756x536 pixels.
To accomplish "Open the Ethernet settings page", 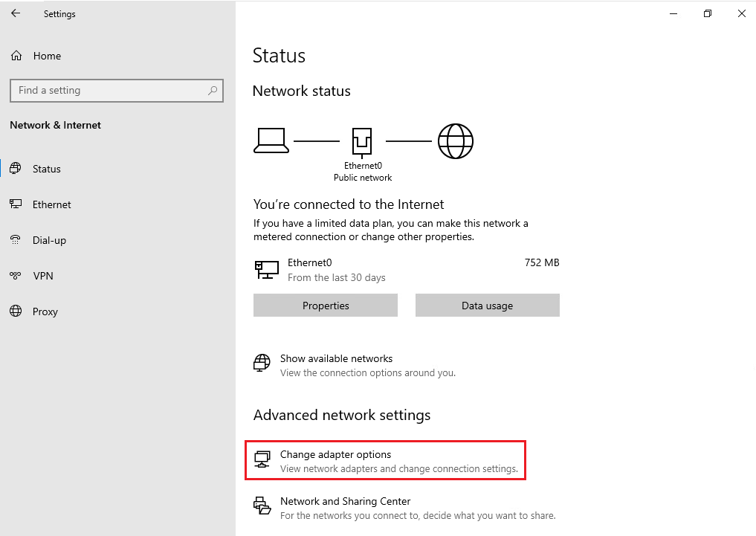I will coord(51,204).
